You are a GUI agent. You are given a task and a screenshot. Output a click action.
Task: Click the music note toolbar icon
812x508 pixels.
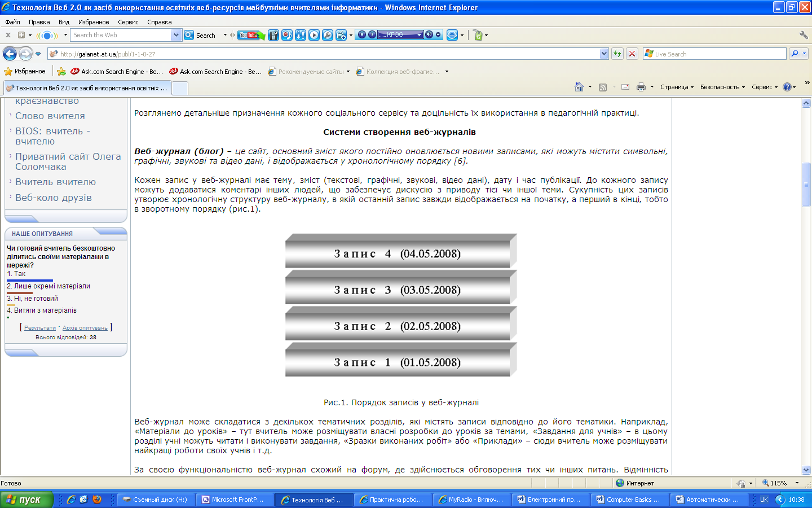click(x=287, y=35)
